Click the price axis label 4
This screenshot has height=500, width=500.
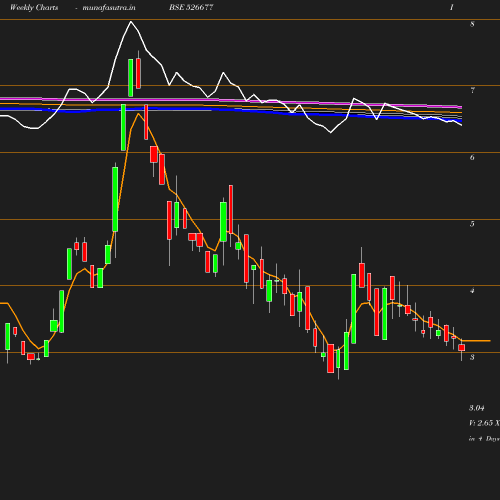pyautogui.click(x=472, y=291)
